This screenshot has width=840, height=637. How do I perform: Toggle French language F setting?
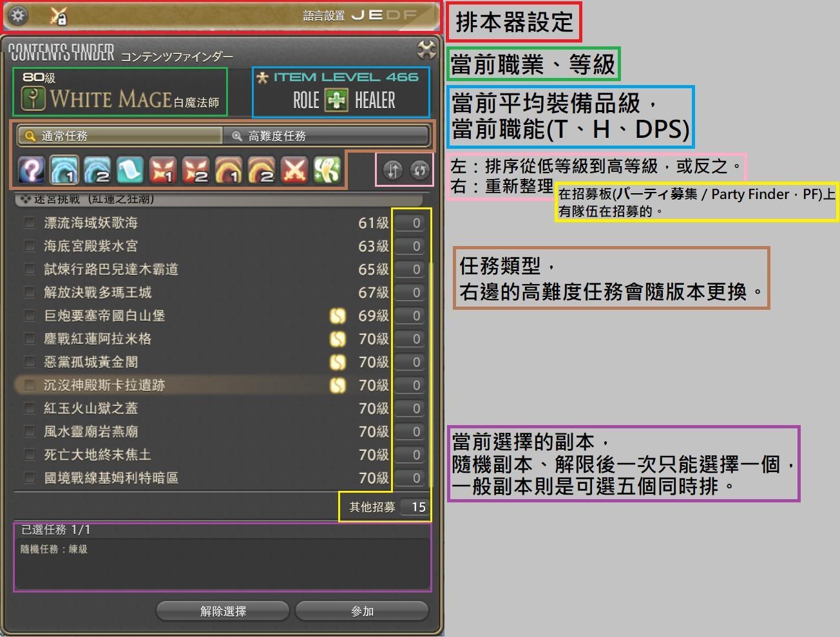pos(410,15)
